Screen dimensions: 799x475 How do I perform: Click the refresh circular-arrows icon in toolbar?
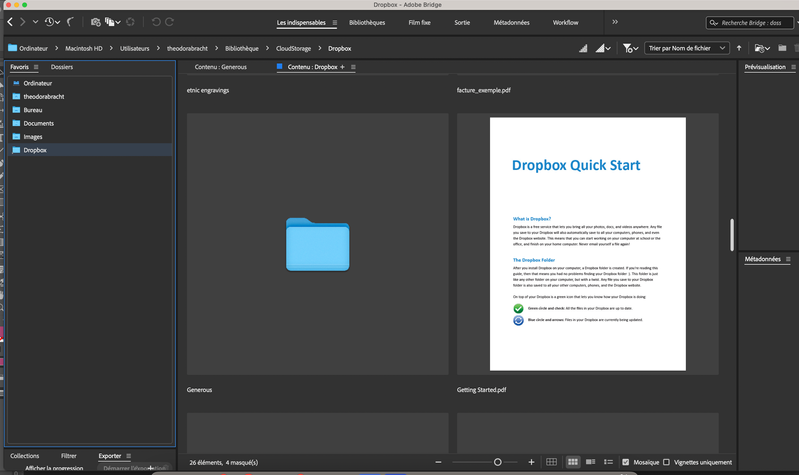130,22
